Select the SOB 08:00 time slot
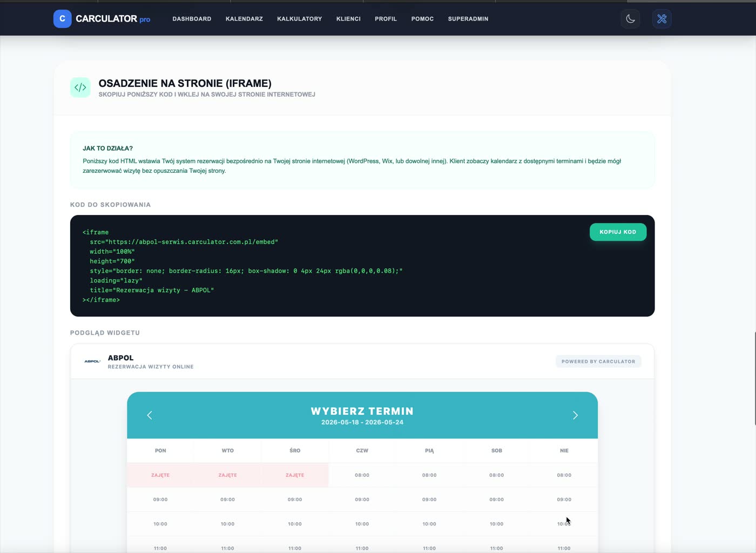This screenshot has width=756, height=553. tap(497, 475)
